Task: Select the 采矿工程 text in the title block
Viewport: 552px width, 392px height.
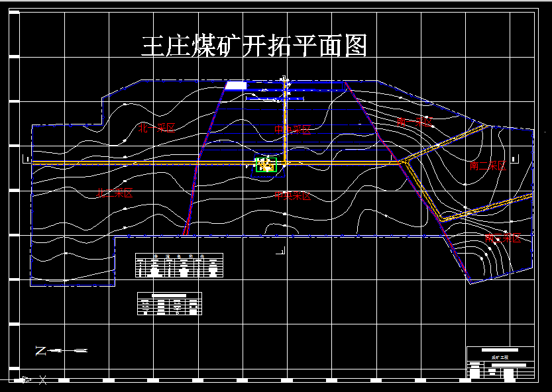Action: point(502,358)
